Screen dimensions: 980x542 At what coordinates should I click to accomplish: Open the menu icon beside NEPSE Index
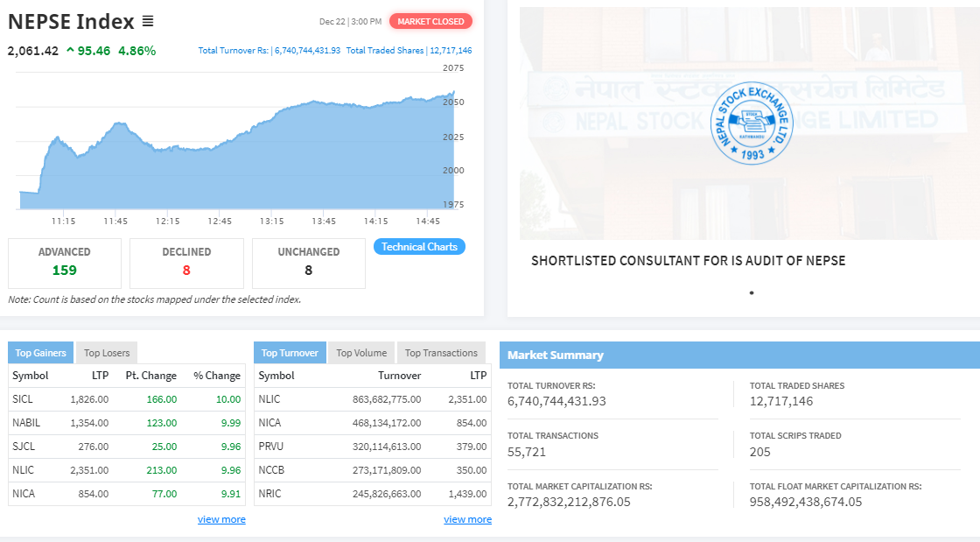(x=148, y=21)
